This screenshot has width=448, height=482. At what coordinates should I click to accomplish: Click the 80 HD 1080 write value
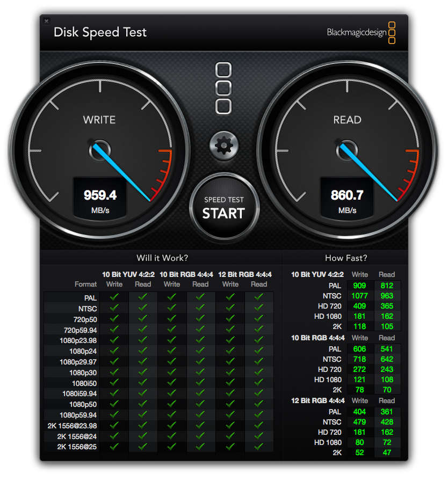click(360, 442)
